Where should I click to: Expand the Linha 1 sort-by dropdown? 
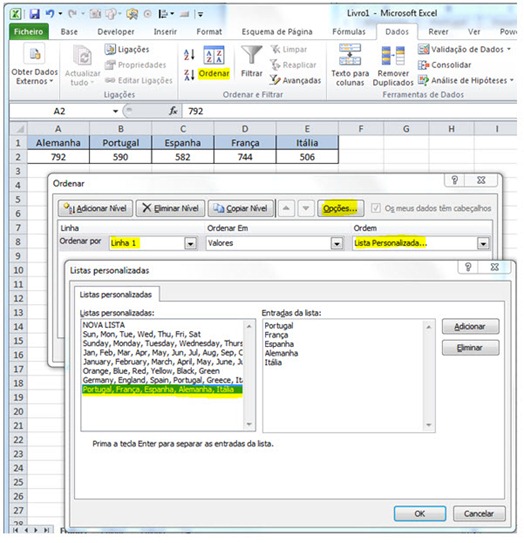pyautogui.click(x=190, y=243)
